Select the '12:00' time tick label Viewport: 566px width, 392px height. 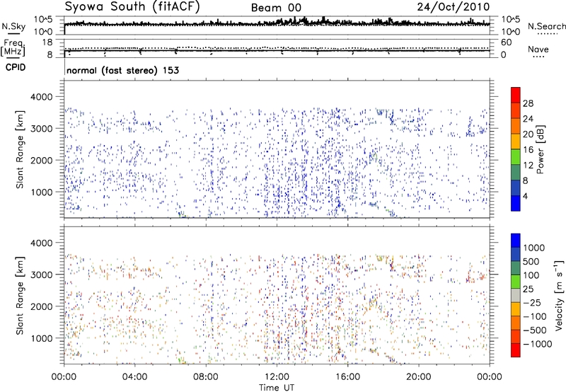tap(277, 377)
